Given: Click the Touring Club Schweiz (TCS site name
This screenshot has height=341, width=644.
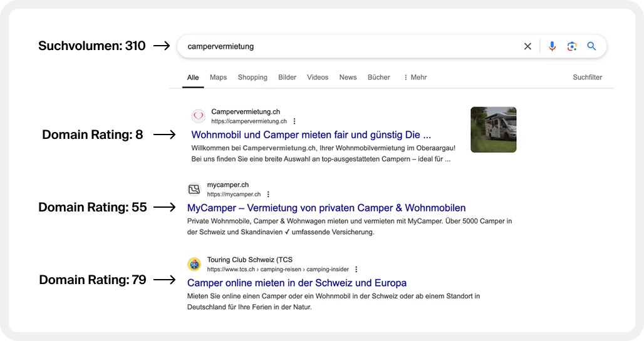Looking at the screenshot, I should click(250, 260).
